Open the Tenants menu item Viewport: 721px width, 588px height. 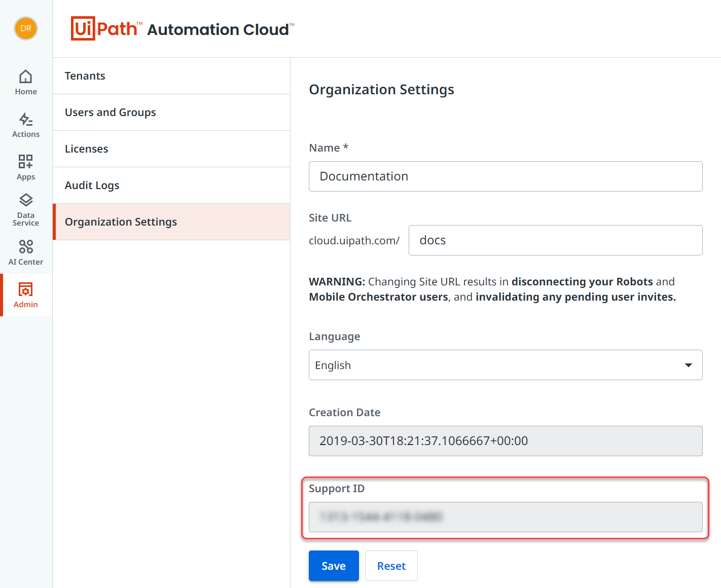click(x=171, y=76)
